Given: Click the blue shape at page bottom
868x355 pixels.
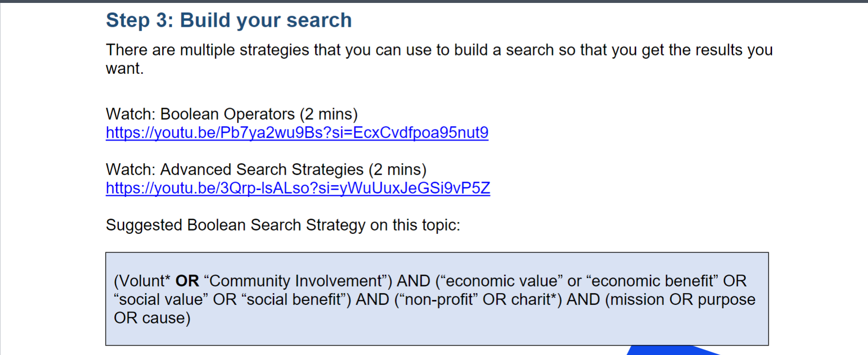Looking at the screenshot, I should [672, 350].
